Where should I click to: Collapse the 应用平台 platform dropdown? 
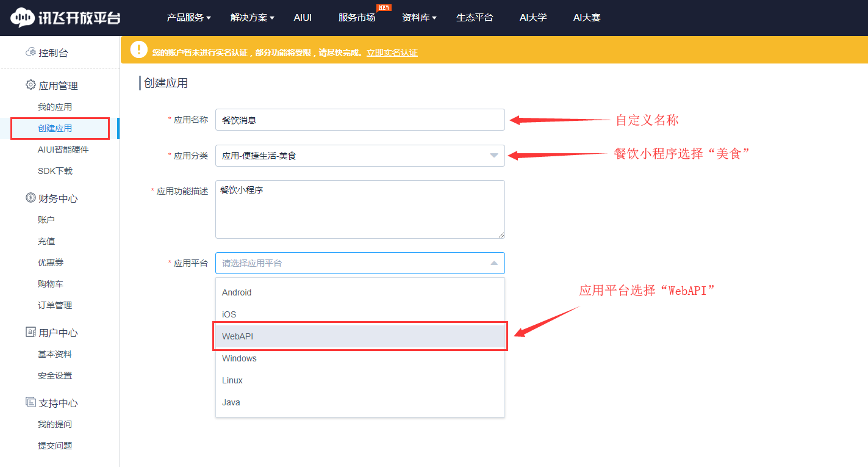pos(493,263)
